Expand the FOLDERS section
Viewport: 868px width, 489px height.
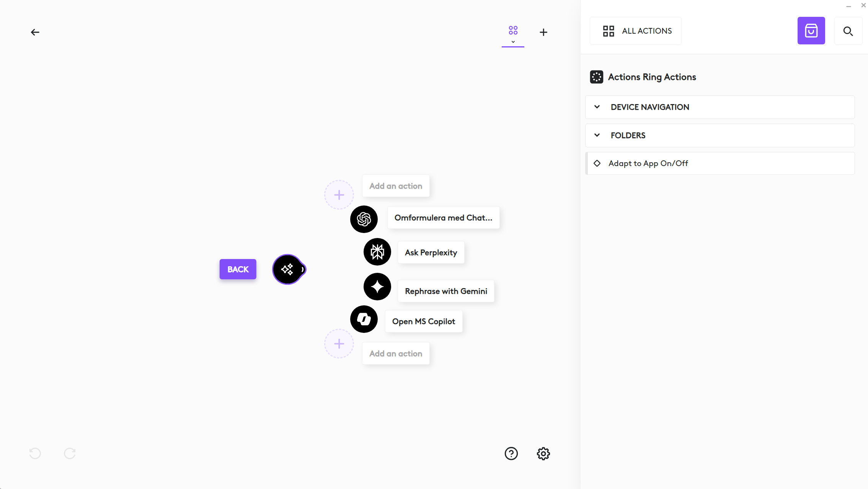pyautogui.click(x=628, y=135)
